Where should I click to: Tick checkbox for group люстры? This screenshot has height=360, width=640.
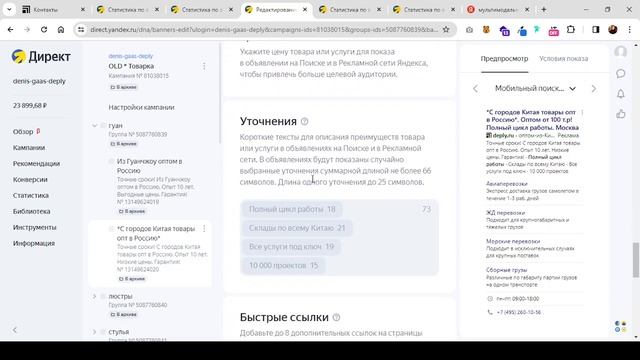point(103,296)
